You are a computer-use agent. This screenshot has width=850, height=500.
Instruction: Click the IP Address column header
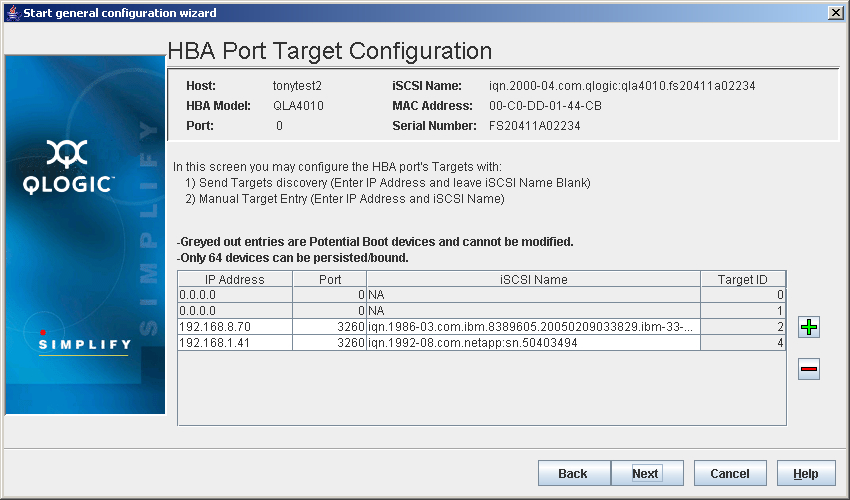click(235, 279)
